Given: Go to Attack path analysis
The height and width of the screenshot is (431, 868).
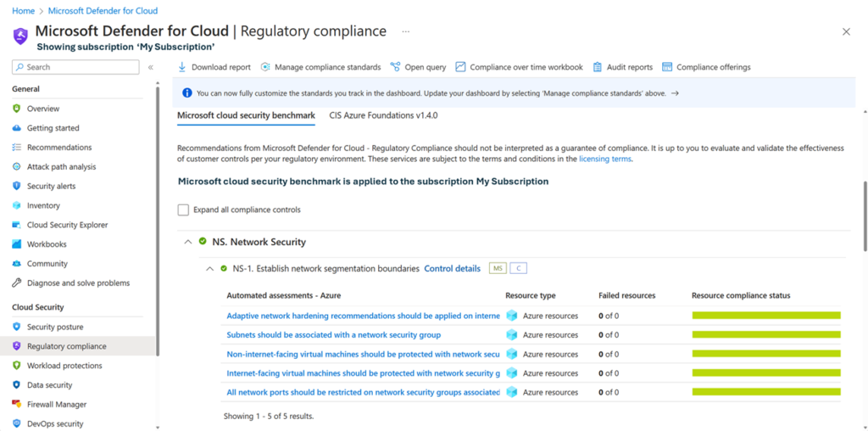Looking at the screenshot, I should 61,167.
